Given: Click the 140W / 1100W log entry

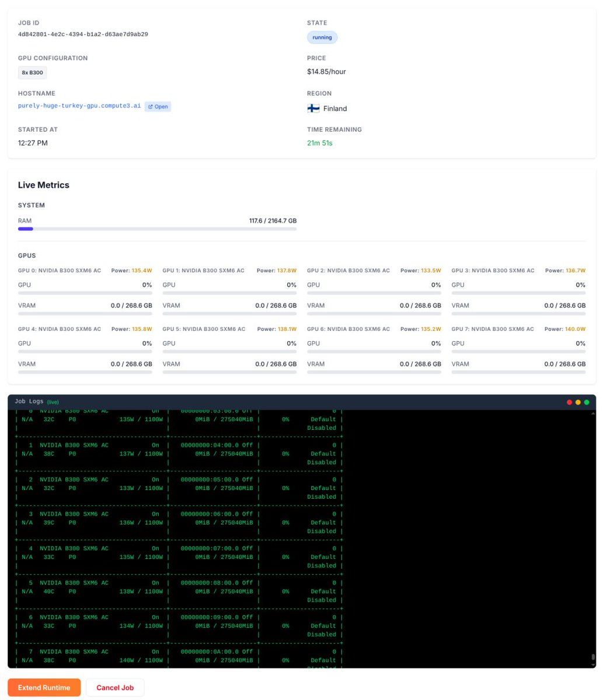Looking at the screenshot, I should [x=141, y=660].
